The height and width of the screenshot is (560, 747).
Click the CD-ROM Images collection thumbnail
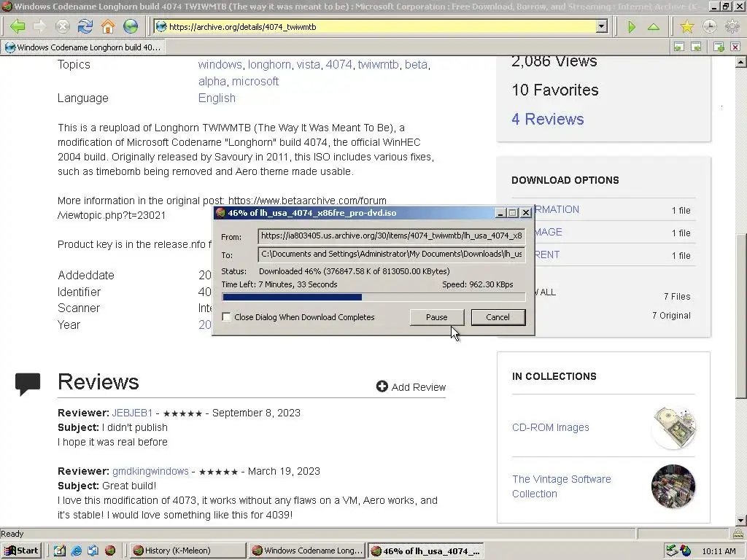point(673,427)
